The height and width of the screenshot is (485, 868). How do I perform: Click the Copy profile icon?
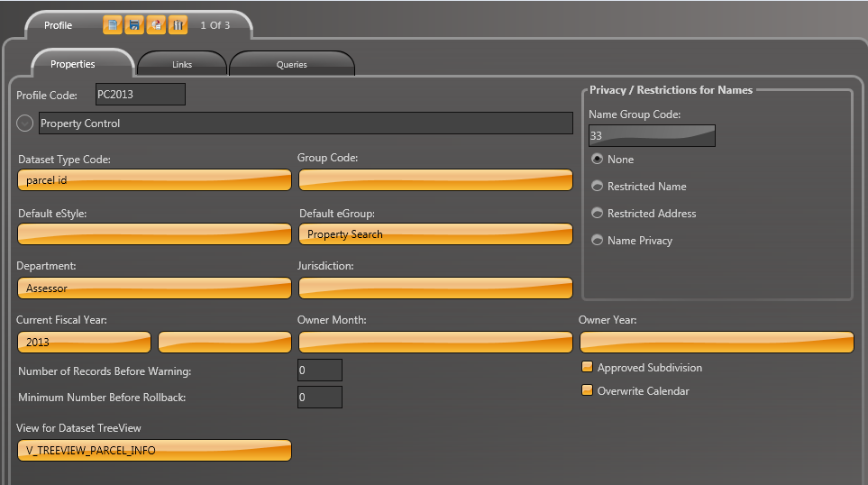click(156, 25)
